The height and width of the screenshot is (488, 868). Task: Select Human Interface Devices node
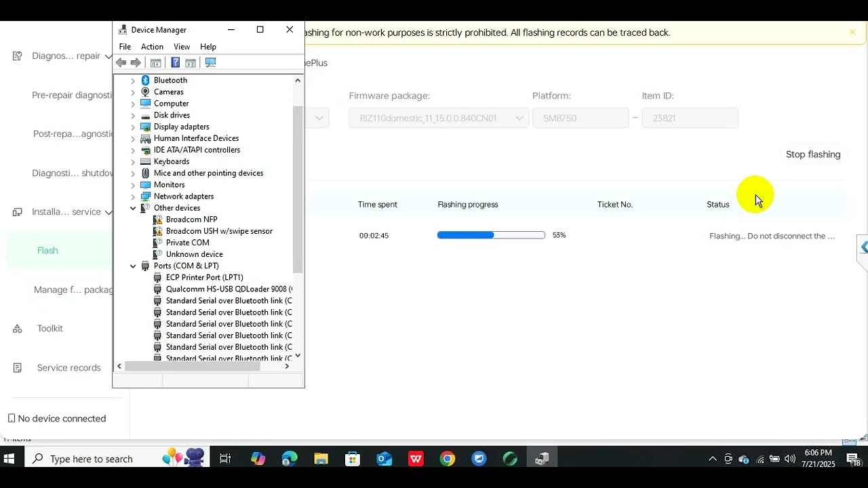tap(196, 138)
